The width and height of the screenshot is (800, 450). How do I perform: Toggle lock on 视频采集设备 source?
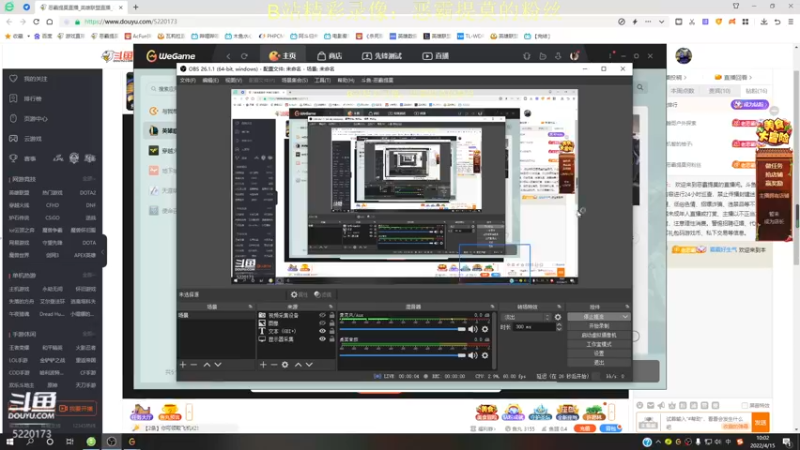tap(332, 315)
